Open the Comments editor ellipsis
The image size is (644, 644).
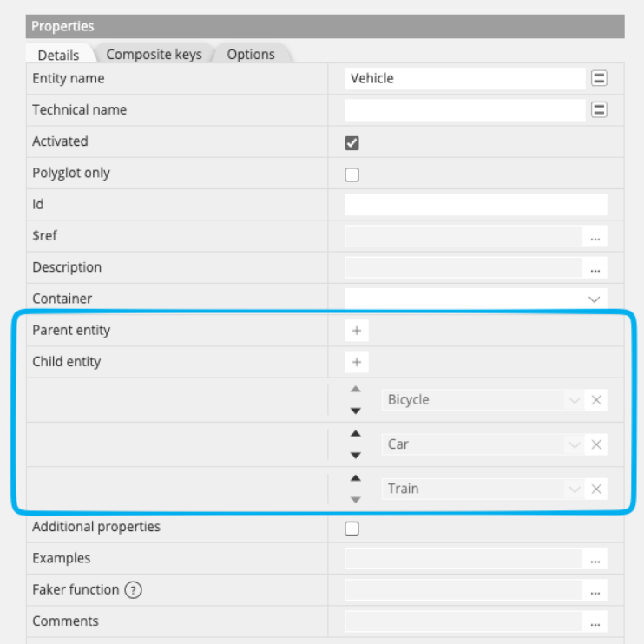595,621
